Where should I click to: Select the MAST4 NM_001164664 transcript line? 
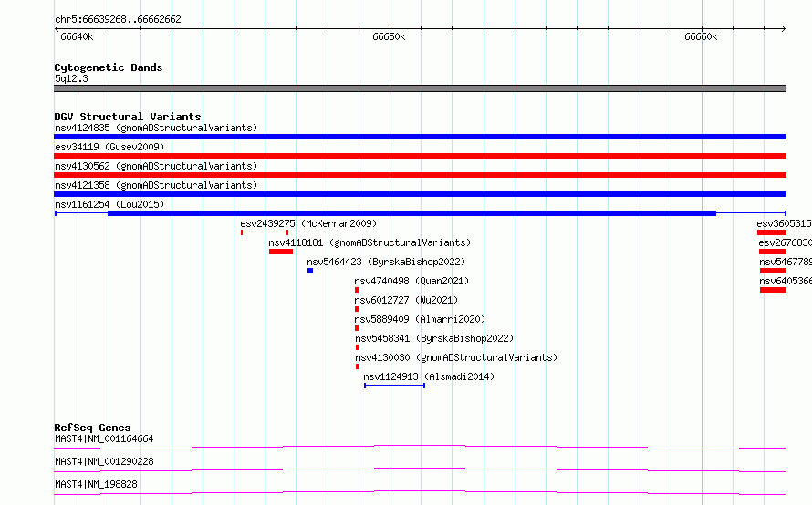[x=420, y=447]
